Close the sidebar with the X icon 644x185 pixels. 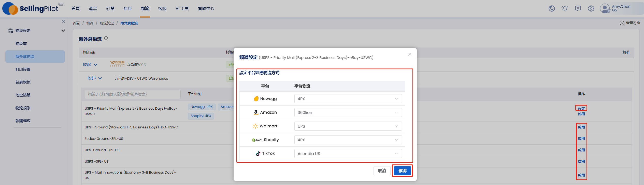pyautogui.click(x=63, y=22)
